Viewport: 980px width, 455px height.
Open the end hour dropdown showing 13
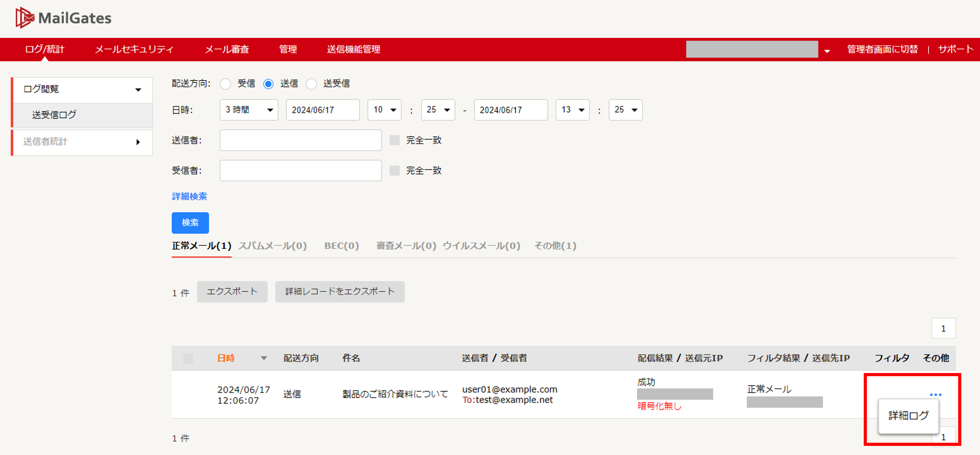(x=572, y=110)
